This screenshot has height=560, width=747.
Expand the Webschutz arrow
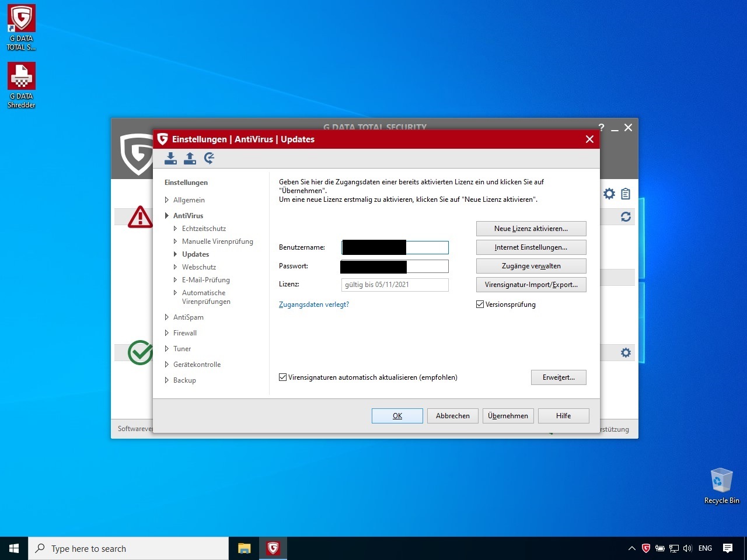pos(175,267)
